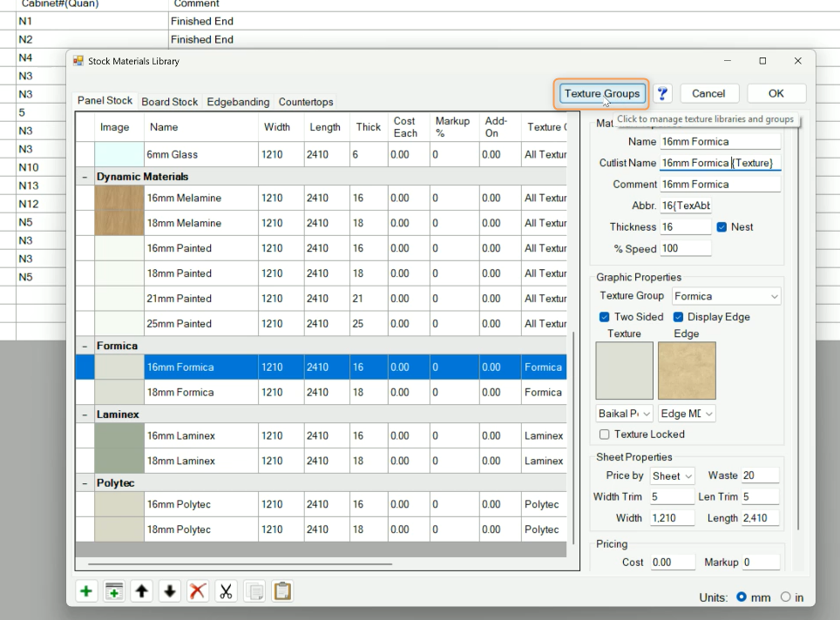Delete material using the red X icon
This screenshot has height=620, width=840.
point(198,592)
